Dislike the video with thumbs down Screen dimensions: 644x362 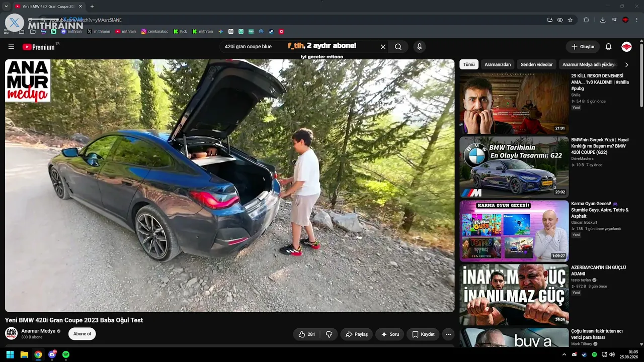329,334
